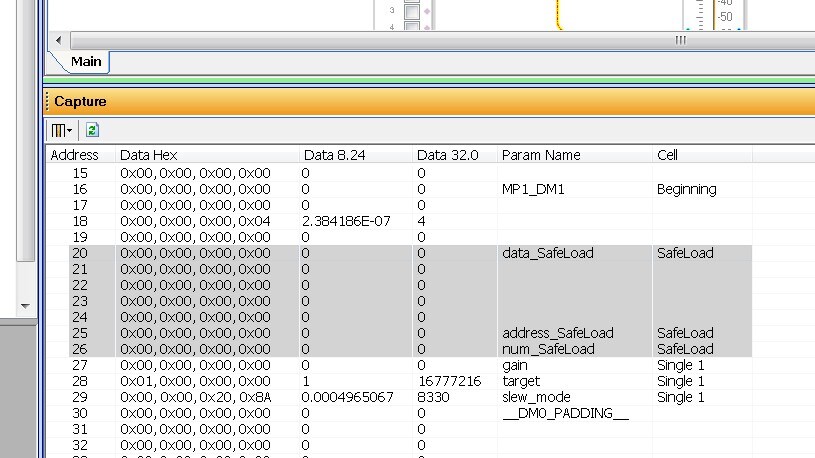
Task: Select the slew_mode parameter row
Action: [x=399, y=397]
